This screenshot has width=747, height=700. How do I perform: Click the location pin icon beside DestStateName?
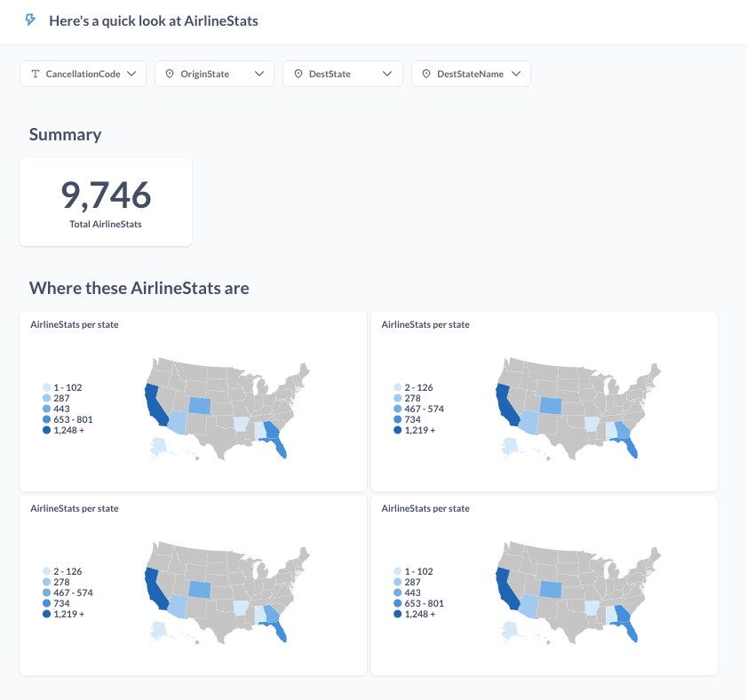426,75
